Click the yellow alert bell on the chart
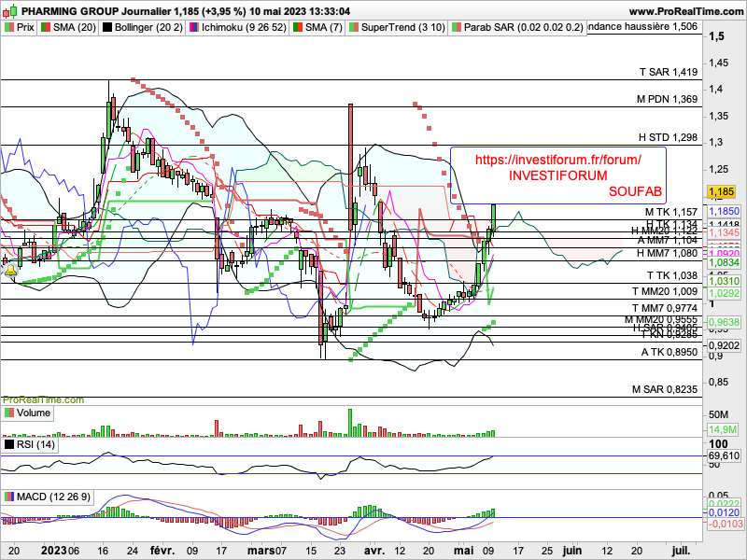Viewport: 747px width, 560px height. [x=10, y=272]
